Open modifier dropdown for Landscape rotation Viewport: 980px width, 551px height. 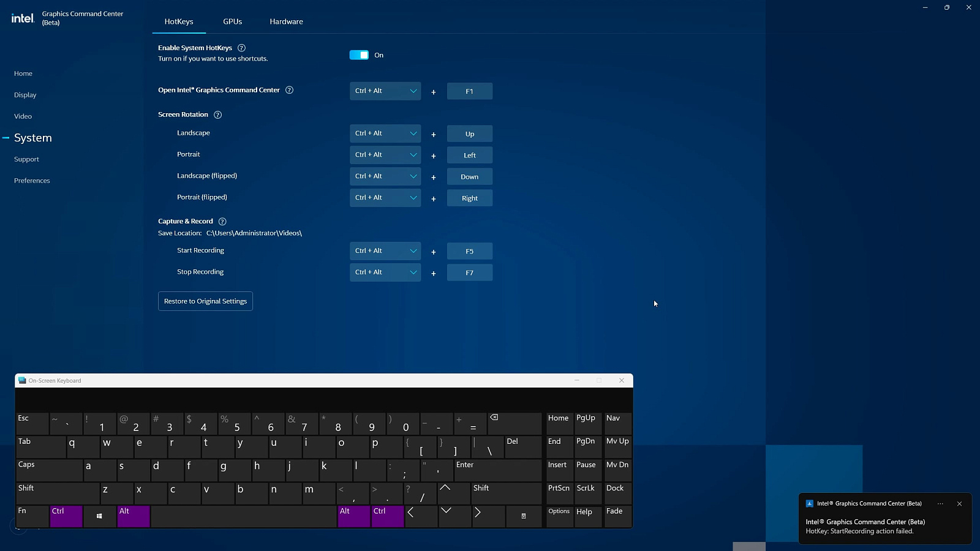click(x=385, y=133)
